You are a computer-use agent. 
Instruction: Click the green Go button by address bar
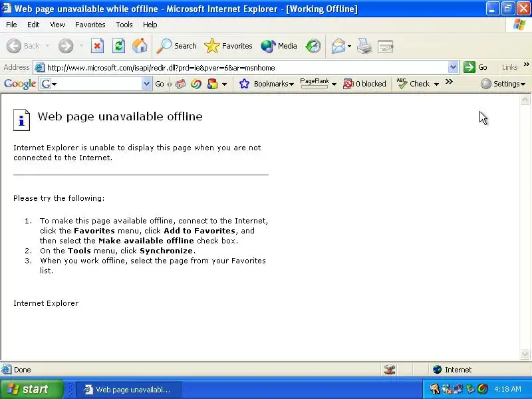pos(475,67)
